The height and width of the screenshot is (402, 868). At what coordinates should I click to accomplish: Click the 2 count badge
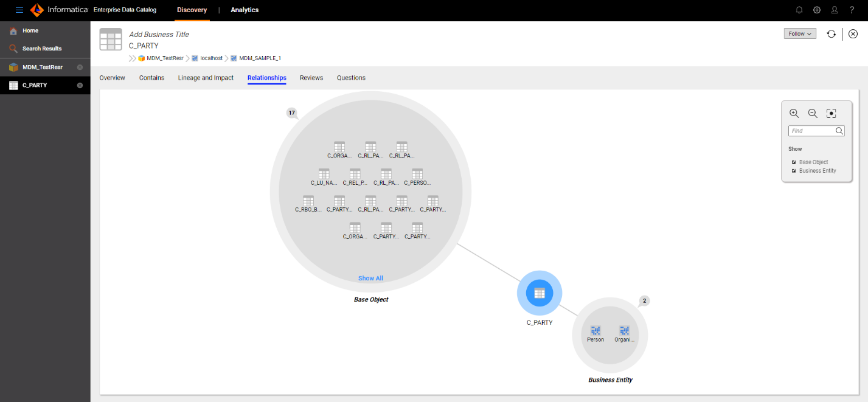[x=645, y=300]
